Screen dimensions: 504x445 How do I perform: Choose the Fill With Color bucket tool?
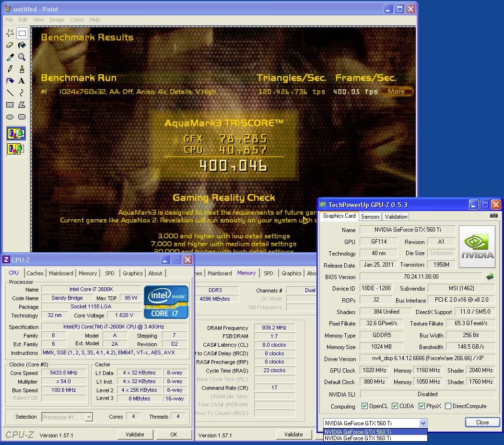coord(22,45)
